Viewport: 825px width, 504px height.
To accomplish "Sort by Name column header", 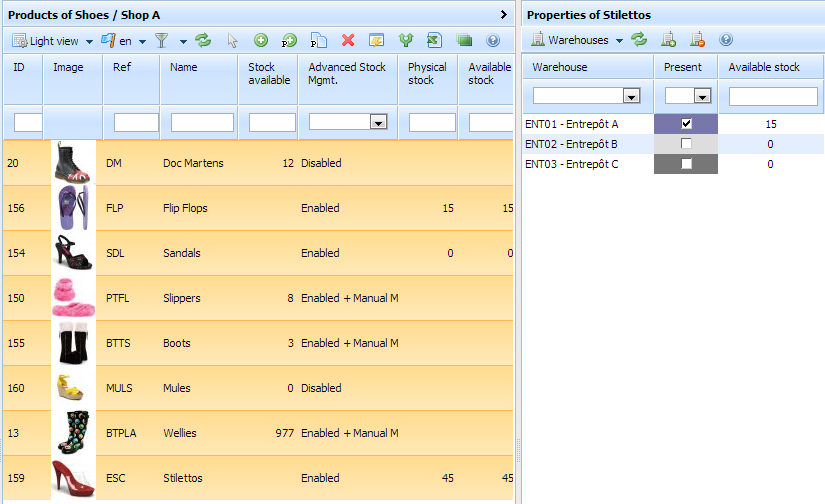I will [185, 68].
